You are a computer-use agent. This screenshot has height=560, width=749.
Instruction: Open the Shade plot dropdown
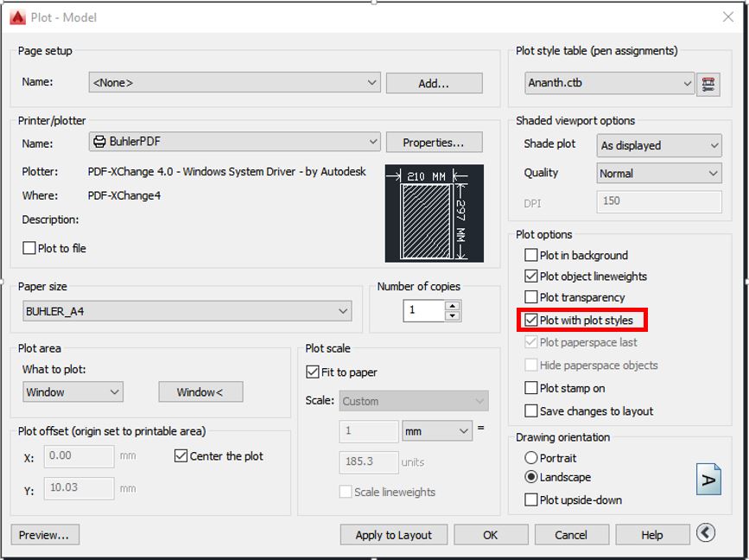(715, 145)
